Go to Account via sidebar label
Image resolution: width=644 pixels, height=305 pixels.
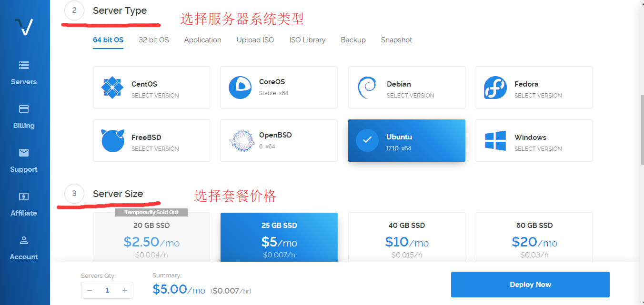[x=24, y=257]
